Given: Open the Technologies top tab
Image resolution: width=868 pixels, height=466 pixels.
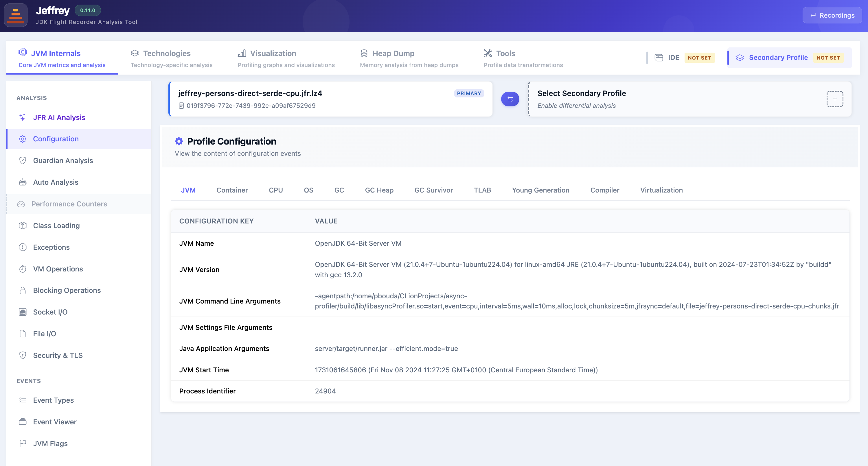Looking at the screenshot, I should (x=172, y=58).
